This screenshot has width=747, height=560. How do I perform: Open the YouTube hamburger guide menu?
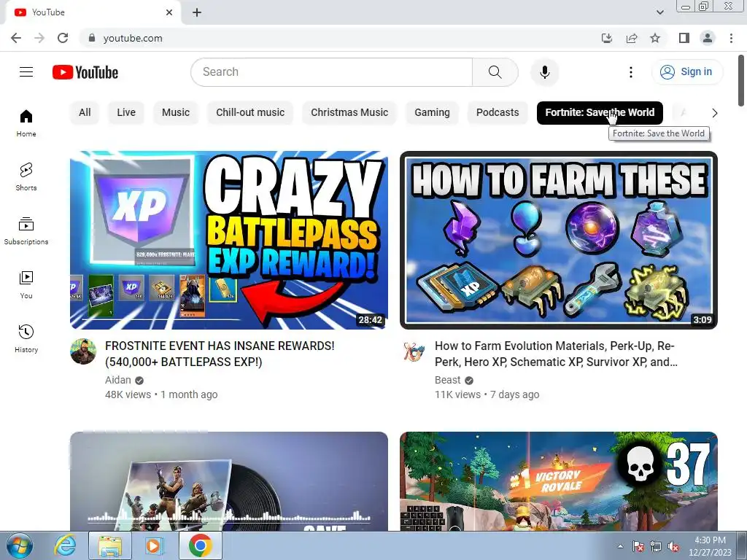point(26,72)
